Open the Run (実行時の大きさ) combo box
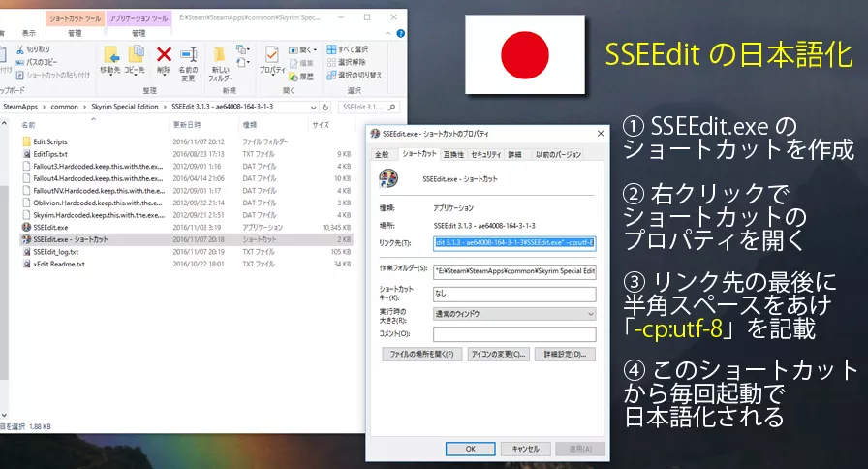This screenshot has height=469, width=868. click(514, 314)
